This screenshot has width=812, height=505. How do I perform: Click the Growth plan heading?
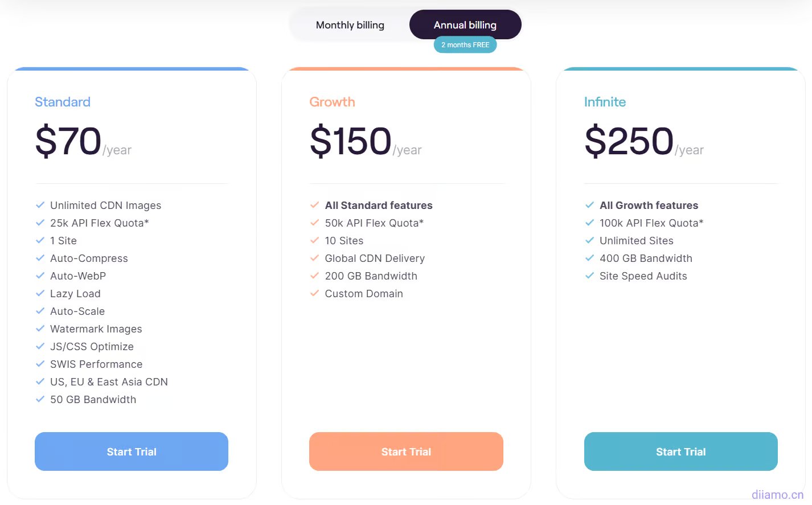pyautogui.click(x=332, y=102)
